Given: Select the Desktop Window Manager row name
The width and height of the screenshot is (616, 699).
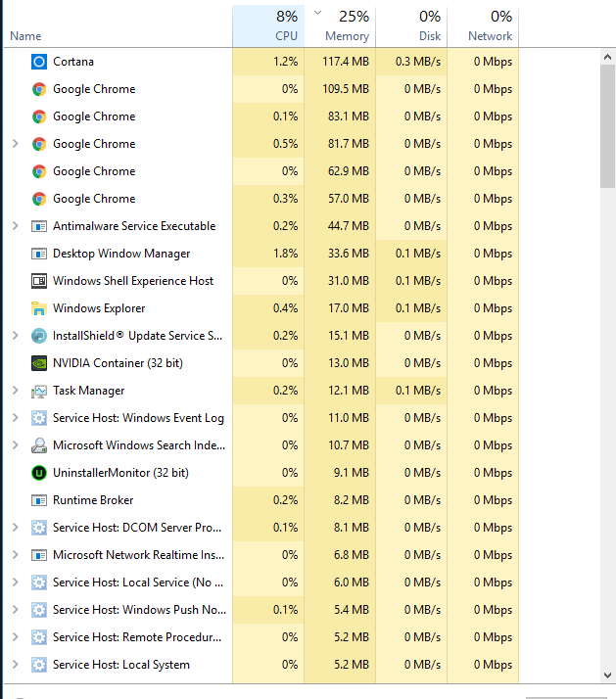Looking at the screenshot, I should pos(121,254).
